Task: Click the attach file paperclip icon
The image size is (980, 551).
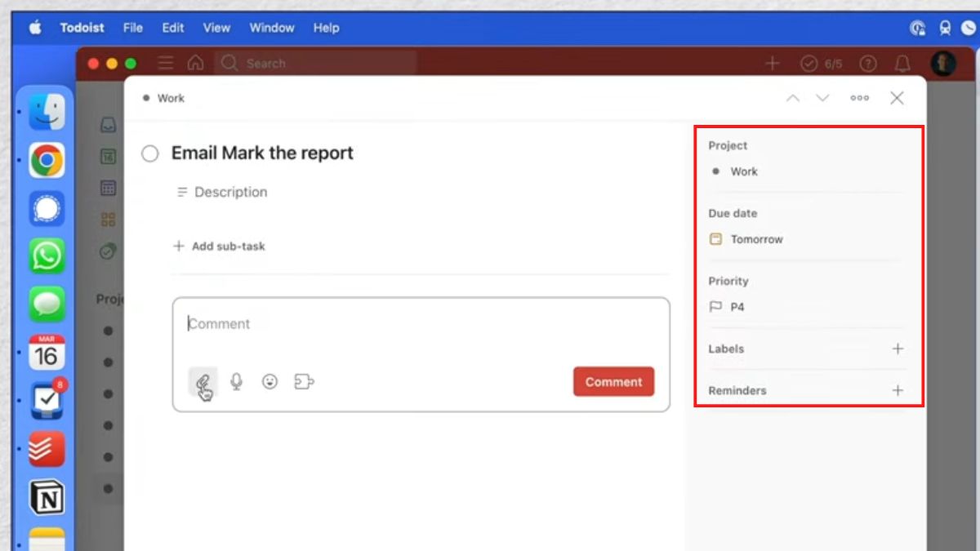Action: [203, 381]
